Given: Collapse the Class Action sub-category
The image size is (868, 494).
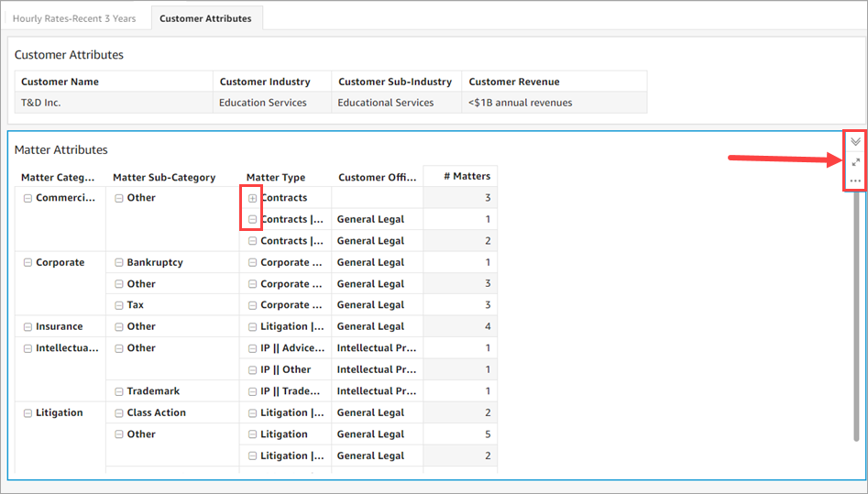Looking at the screenshot, I should click(x=119, y=413).
